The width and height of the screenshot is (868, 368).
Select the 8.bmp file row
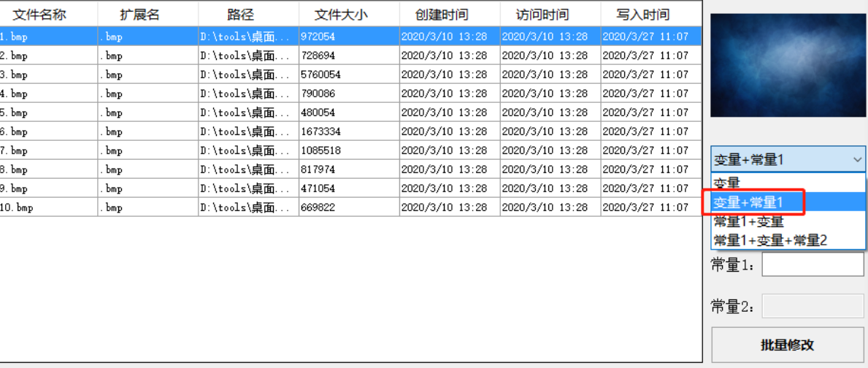(x=350, y=169)
